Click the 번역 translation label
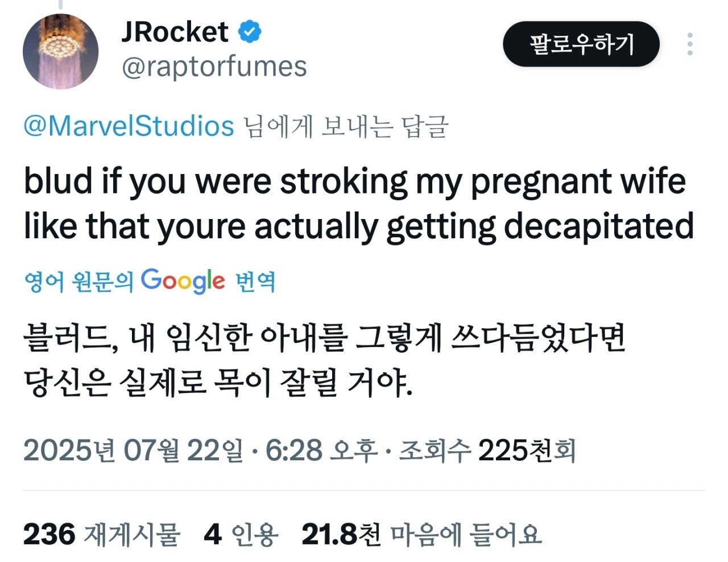728x562 pixels. tap(255, 281)
